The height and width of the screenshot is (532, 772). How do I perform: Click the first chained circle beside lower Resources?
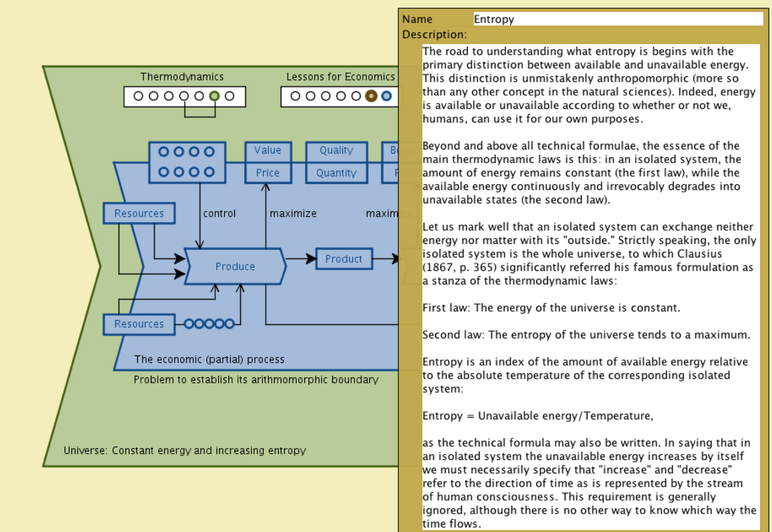(189, 324)
